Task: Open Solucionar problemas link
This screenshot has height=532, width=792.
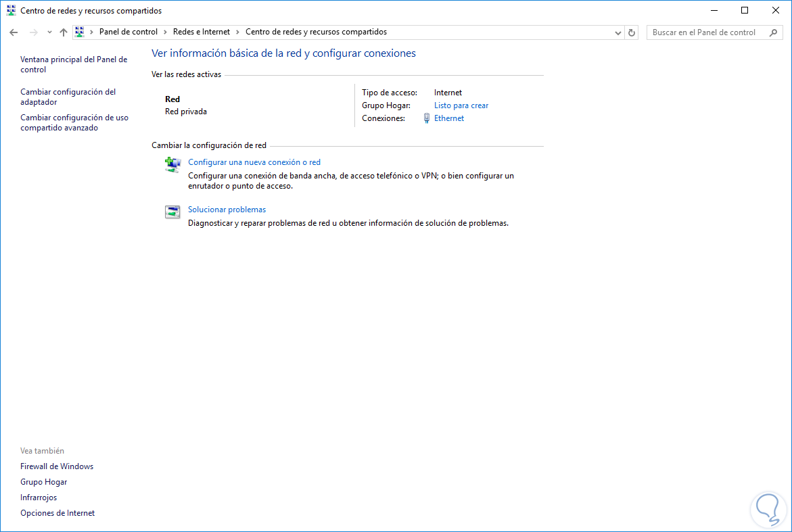Action: click(227, 210)
